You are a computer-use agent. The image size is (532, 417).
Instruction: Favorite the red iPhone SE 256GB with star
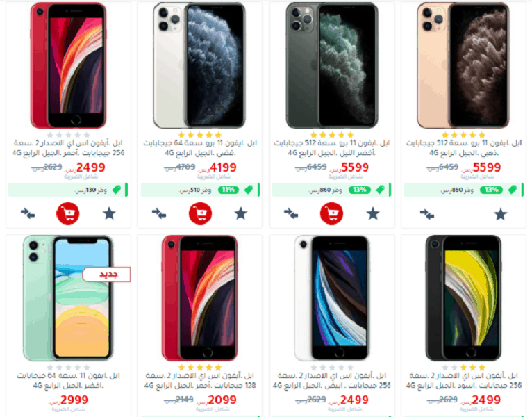(109, 213)
